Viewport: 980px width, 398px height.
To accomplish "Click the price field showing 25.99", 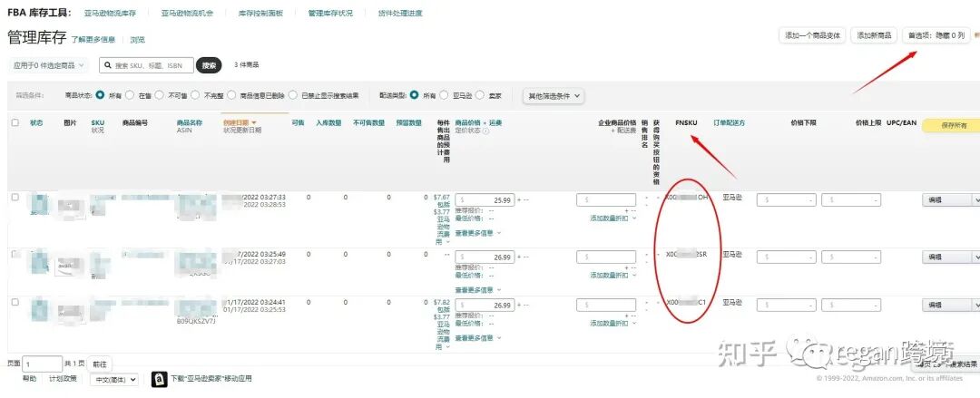I will pyautogui.click(x=485, y=200).
